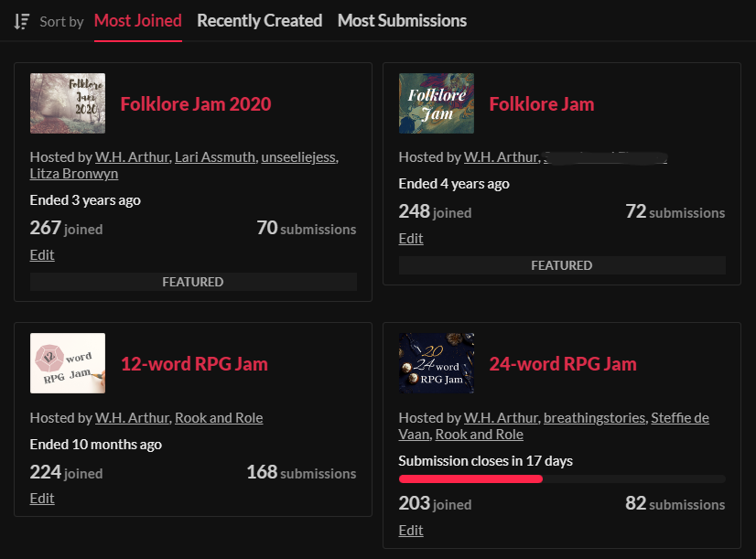756x559 pixels.
Task: Click the '203 joined' count
Action: 435,503
